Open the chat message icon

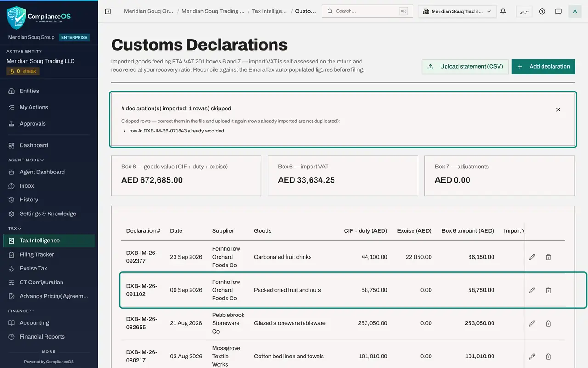tap(559, 11)
